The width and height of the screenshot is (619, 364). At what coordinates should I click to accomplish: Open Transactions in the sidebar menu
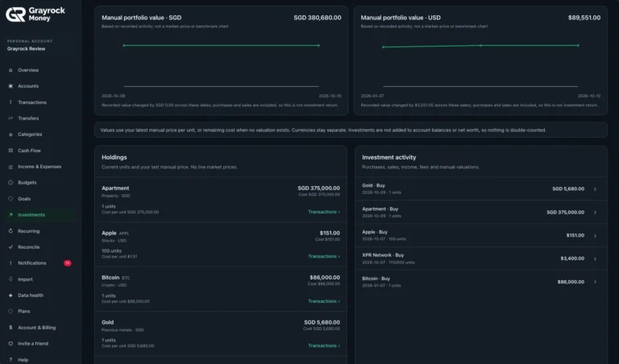pyautogui.click(x=32, y=102)
